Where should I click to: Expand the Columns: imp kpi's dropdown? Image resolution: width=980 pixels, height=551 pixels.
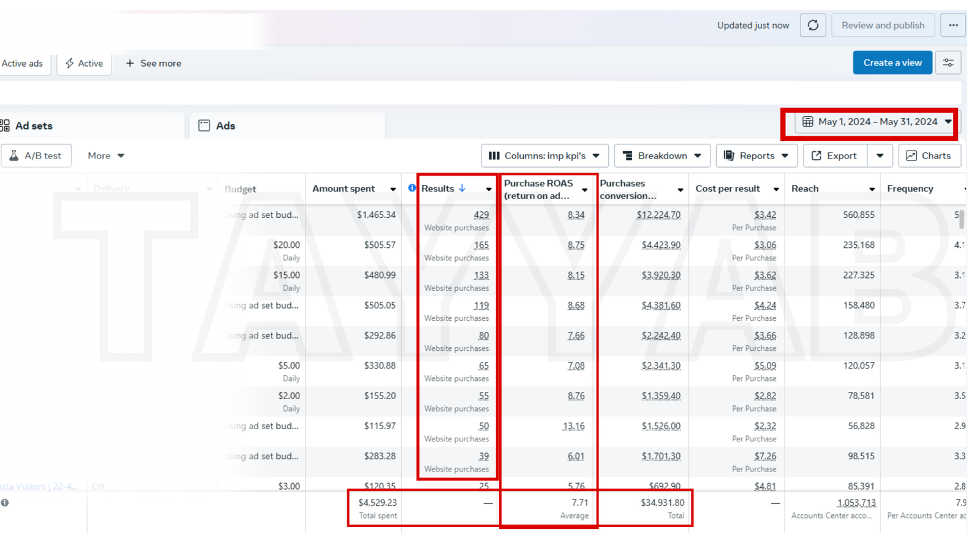545,156
